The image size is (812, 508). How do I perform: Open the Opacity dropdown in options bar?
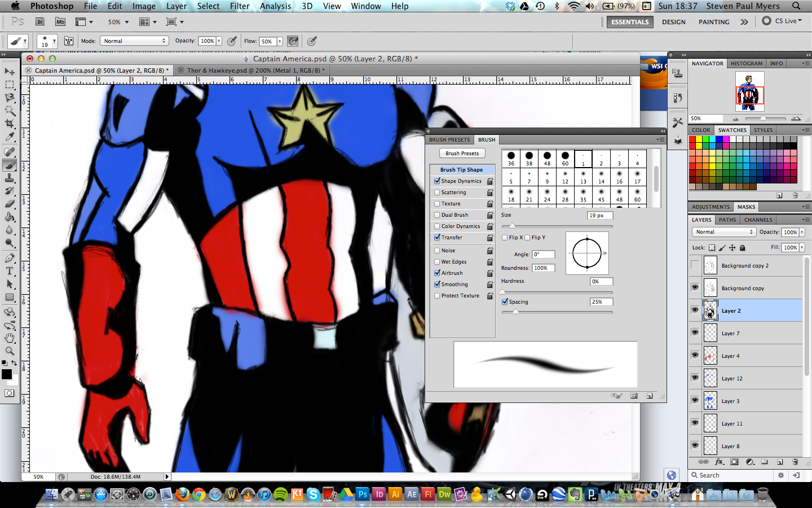pos(219,41)
